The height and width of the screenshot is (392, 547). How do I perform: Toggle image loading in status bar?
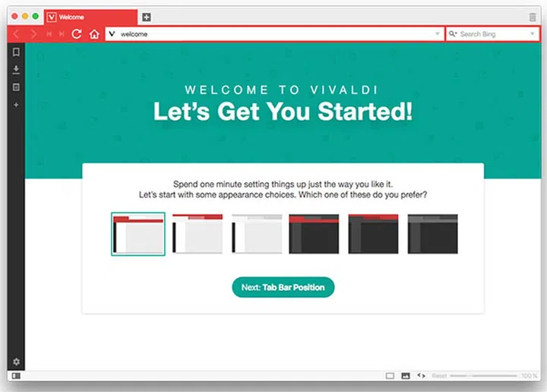tap(406, 375)
